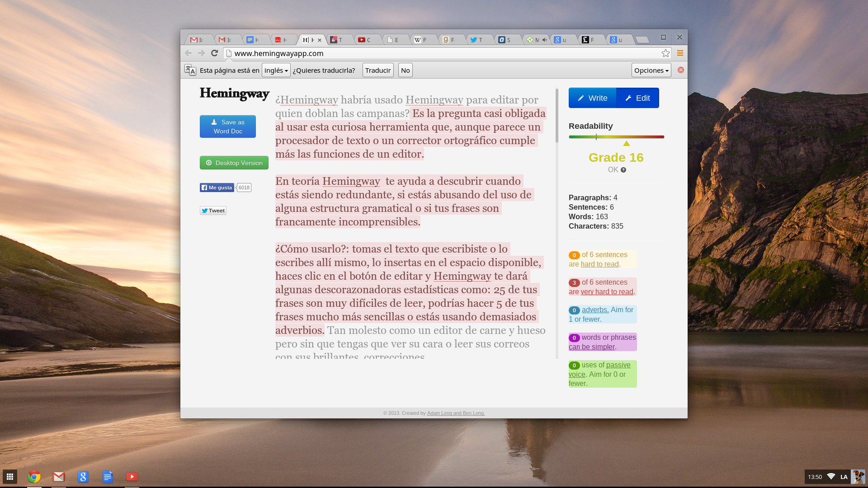Click the 'can be simpler' link
Viewport: 868px width, 488px height.
[592, 347]
